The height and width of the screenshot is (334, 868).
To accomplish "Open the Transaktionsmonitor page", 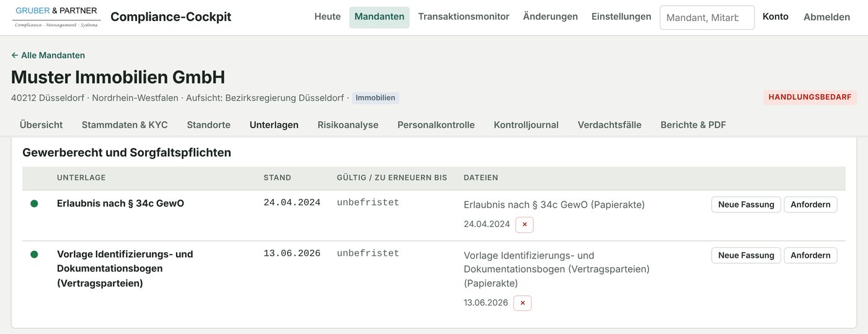I will click(464, 17).
